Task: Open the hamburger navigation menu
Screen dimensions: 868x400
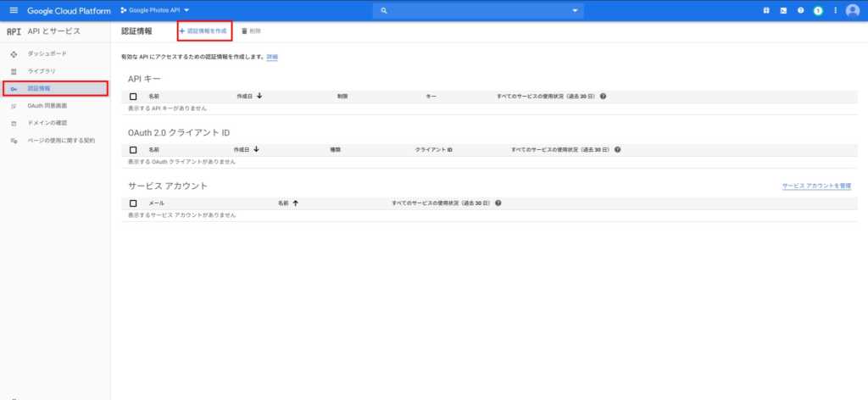Action: coord(13,10)
